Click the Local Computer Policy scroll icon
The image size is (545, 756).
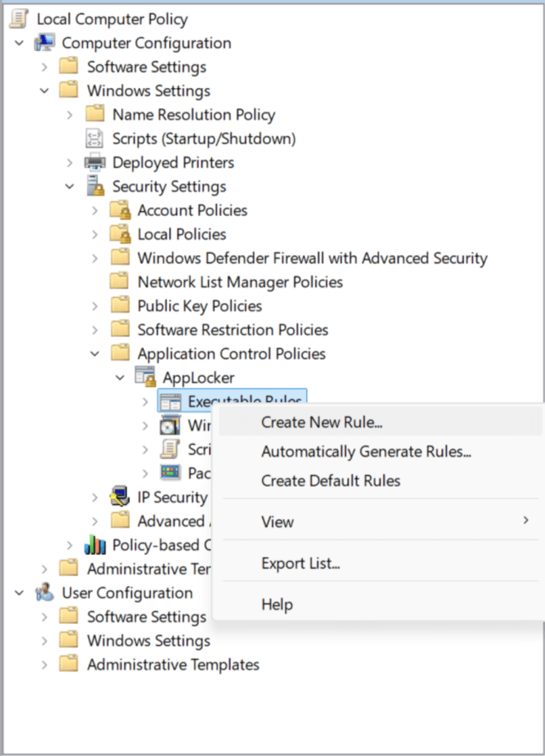pyautogui.click(x=20, y=19)
